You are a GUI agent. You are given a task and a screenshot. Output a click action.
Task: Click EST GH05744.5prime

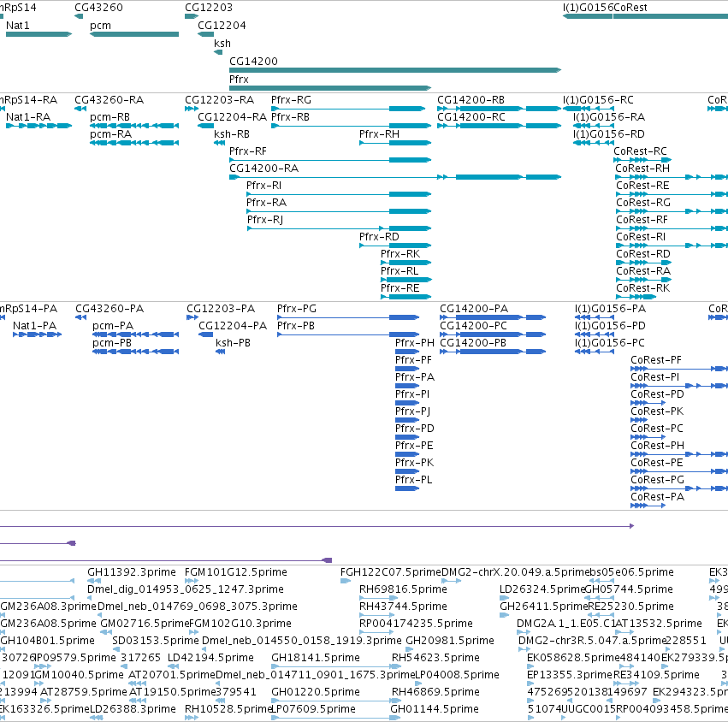tap(600, 598)
